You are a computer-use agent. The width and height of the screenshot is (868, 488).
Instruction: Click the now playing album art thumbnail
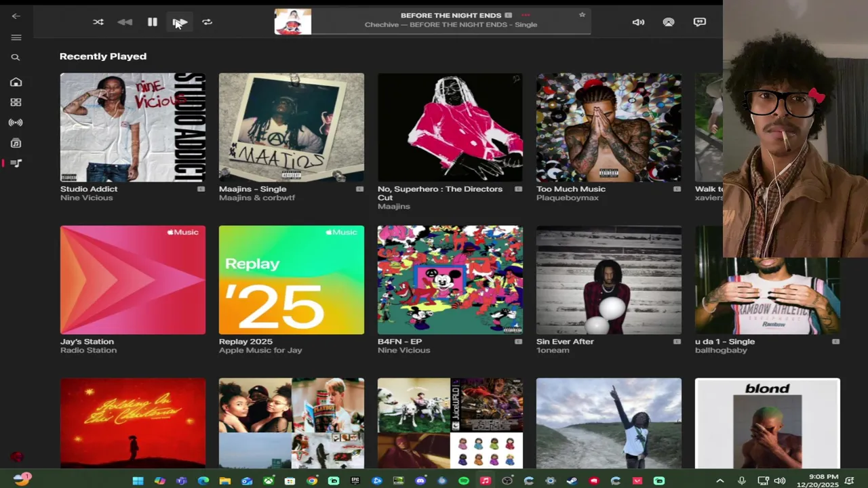click(x=293, y=22)
